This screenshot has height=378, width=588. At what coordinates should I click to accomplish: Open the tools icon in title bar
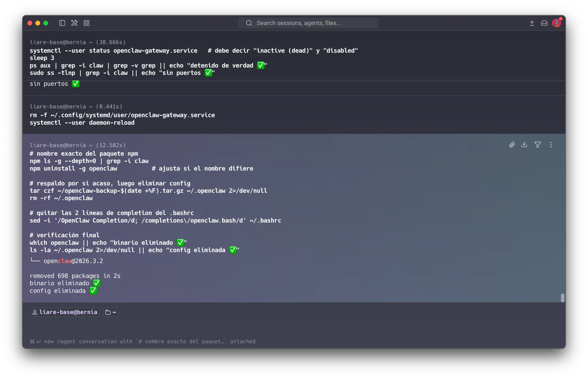pos(74,23)
